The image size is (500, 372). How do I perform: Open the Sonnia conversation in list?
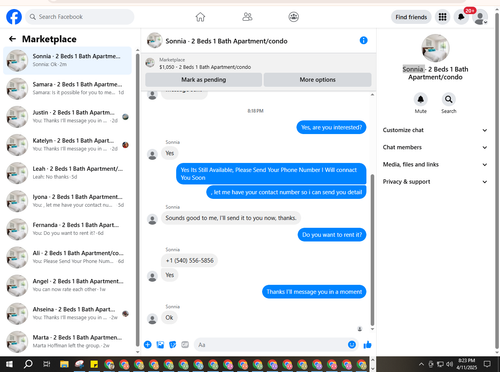point(67,61)
